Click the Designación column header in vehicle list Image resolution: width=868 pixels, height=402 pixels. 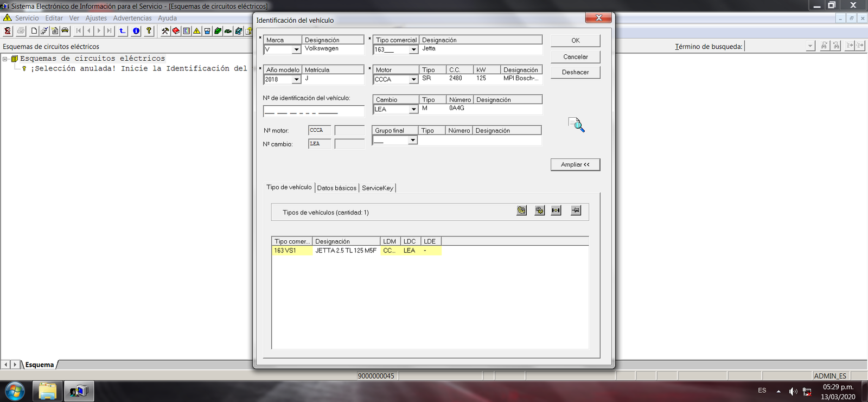click(x=346, y=241)
